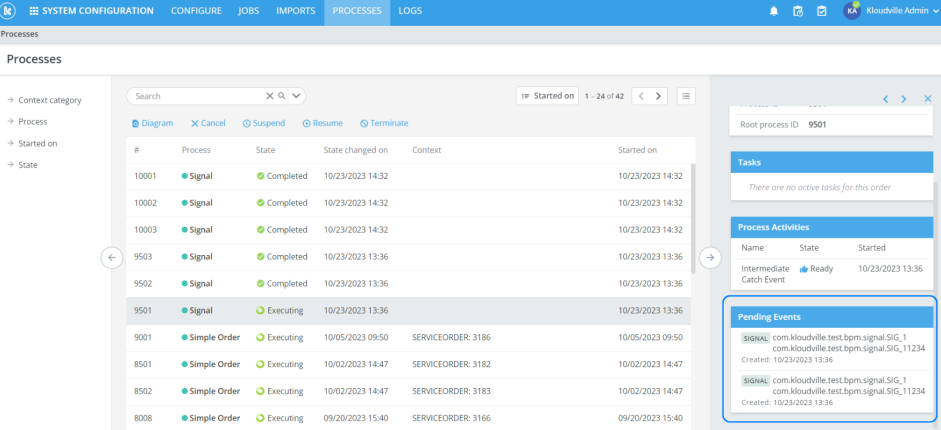The image size is (941, 430).
Task: Click the KA user avatar
Action: 852,11
